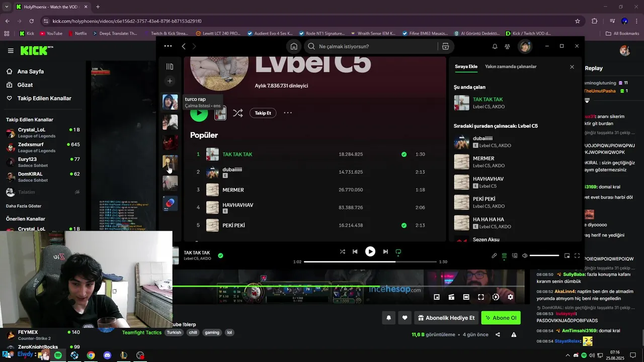Toggle Kick theater mode icon
644x362 pixels.
466,297
